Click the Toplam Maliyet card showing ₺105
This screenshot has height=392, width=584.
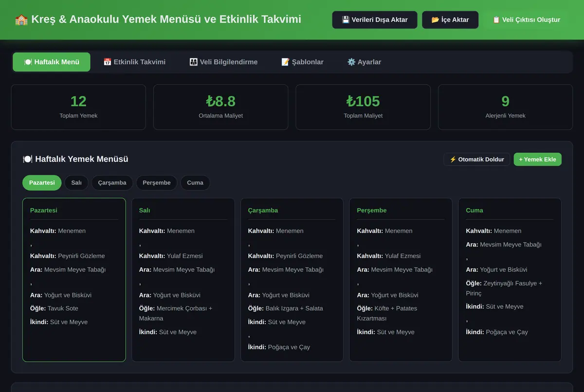tap(363, 107)
